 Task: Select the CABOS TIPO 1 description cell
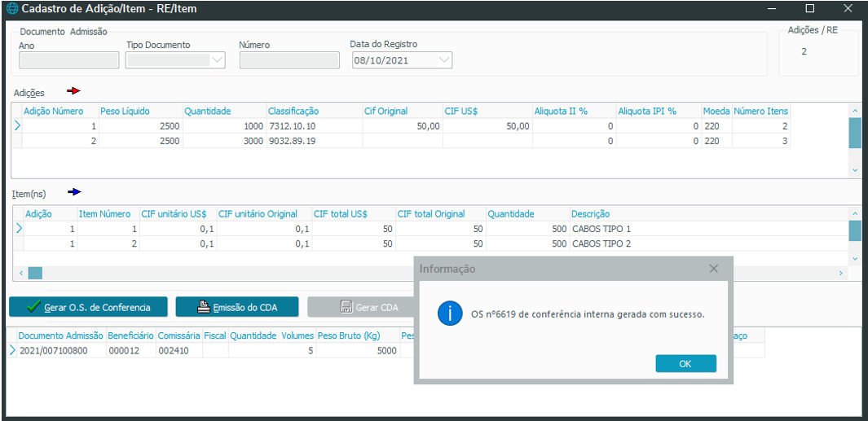tap(708, 229)
